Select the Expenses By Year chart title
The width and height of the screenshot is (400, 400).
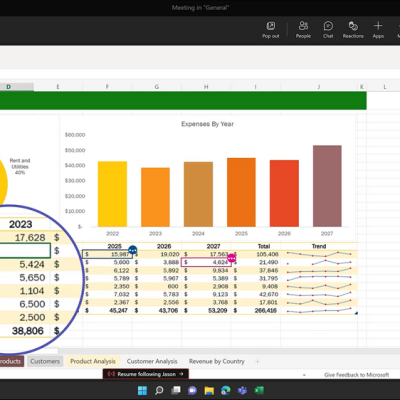point(207,124)
